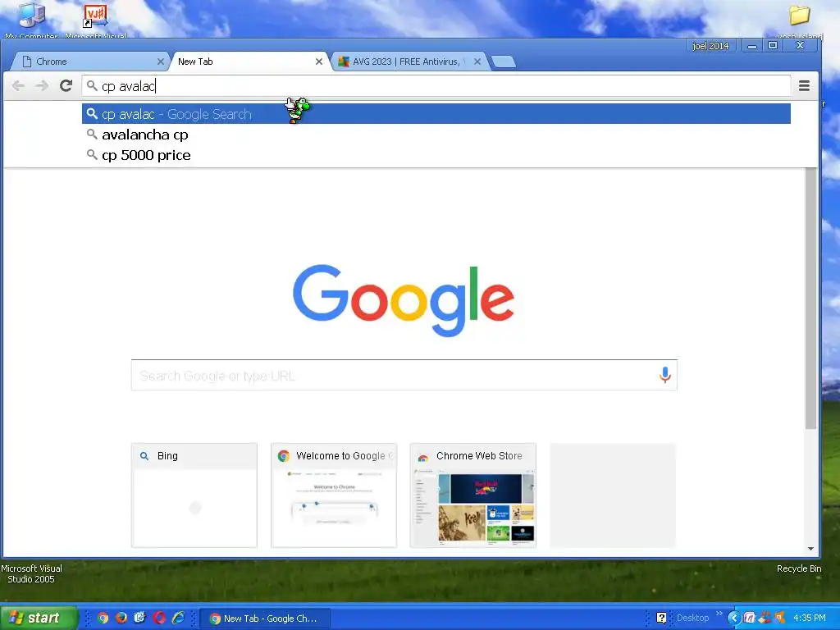Open the Welcome to Google Chrome thumbnail
The height and width of the screenshot is (630, 840).
(334, 495)
